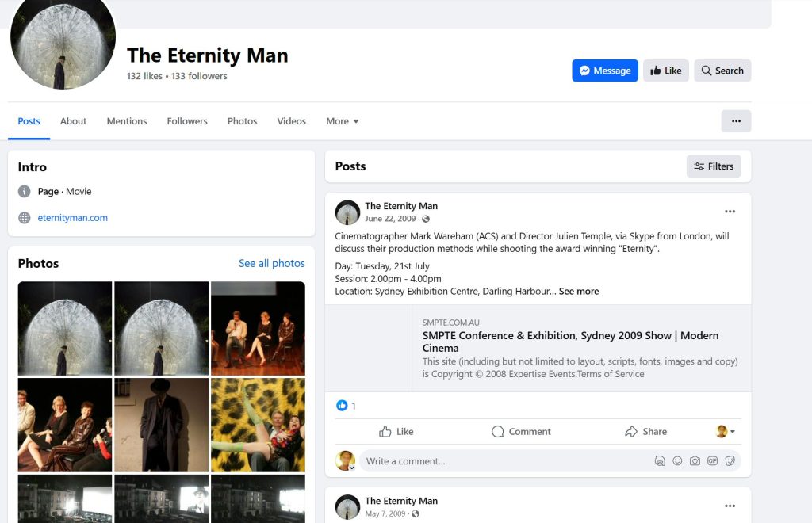Select the Followers tab
812x523 pixels.
pyautogui.click(x=187, y=121)
